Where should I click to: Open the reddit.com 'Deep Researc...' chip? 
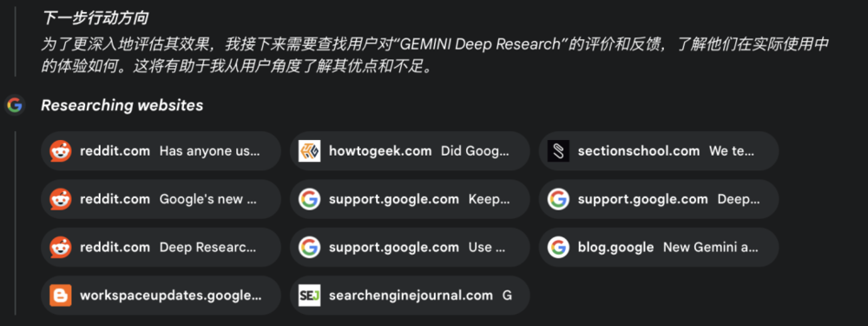tap(161, 247)
